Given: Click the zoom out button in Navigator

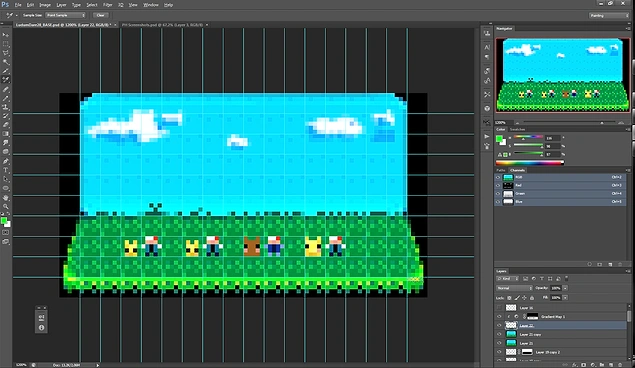Looking at the screenshot, I should [x=517, y=122].
